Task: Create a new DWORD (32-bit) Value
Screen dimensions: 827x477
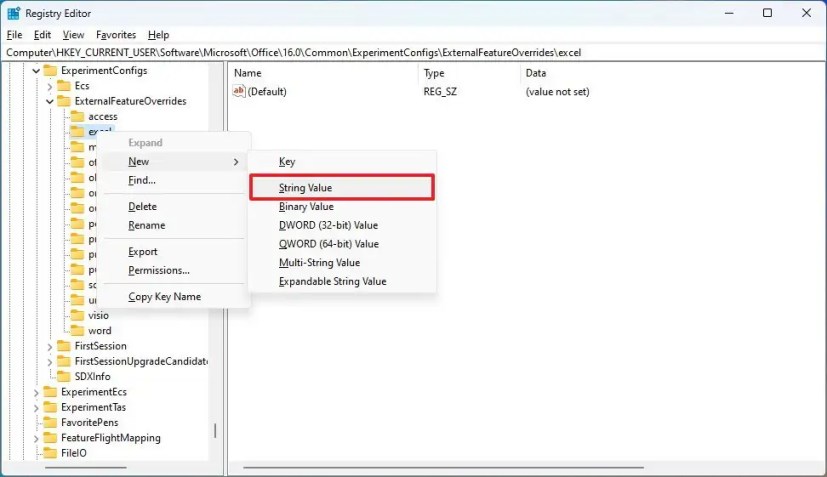Action: pos(342,225)
